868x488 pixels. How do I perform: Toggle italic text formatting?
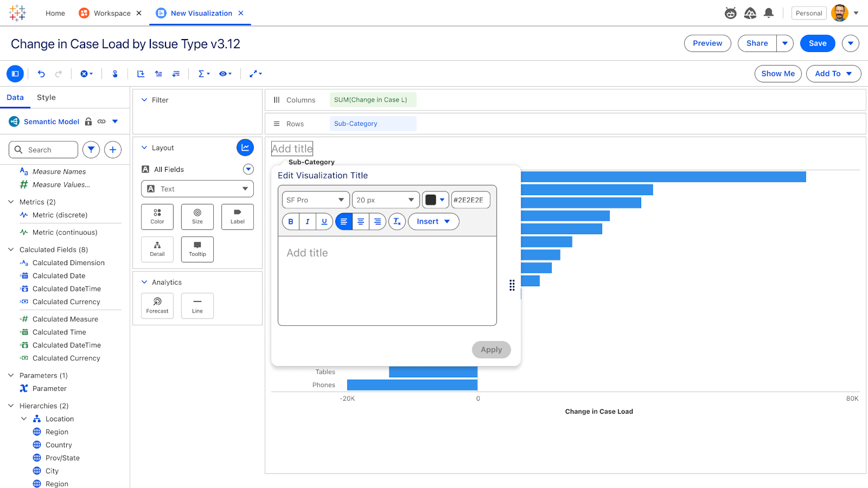pyautogui.click(x=308, y=221)
